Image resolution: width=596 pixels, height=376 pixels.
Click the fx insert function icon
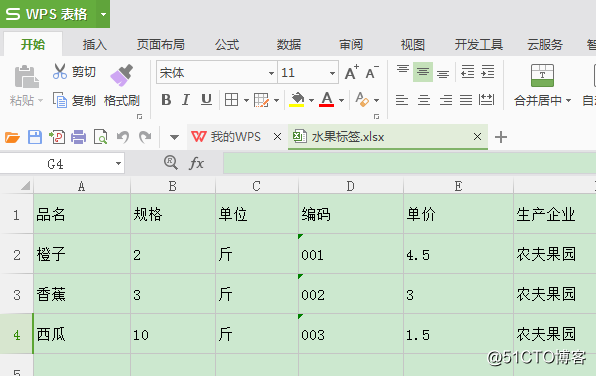click(x=197, y=163)
